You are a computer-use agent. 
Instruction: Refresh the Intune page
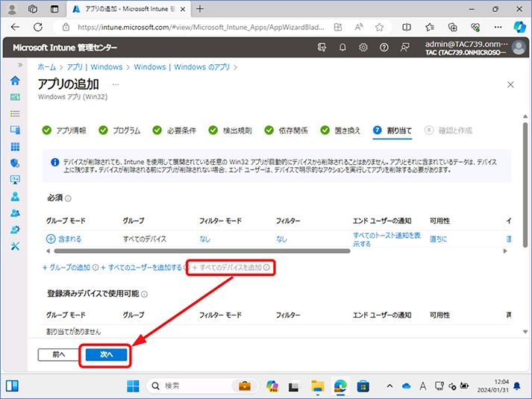click(x=38, y=27)
